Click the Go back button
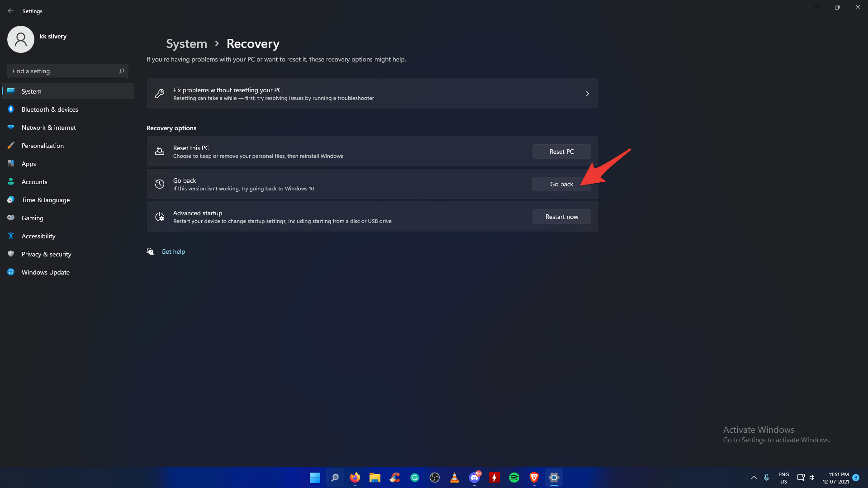 [561, 184]
